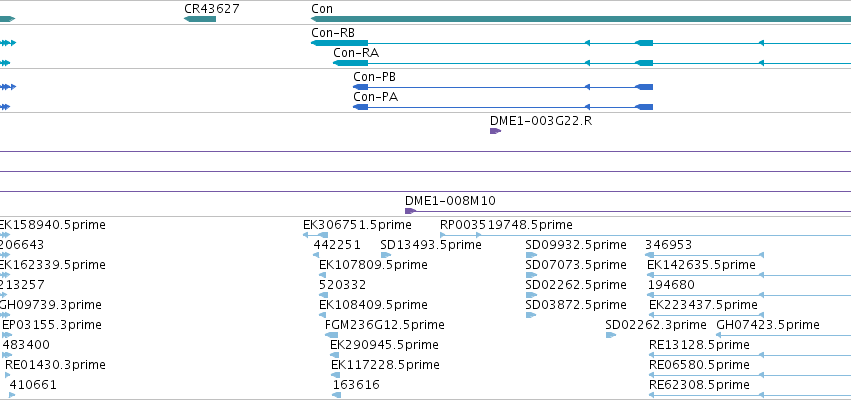Click the CR43627 gene arrow glyph
Viewport: 851px width, 400px height.
[200, 19]
